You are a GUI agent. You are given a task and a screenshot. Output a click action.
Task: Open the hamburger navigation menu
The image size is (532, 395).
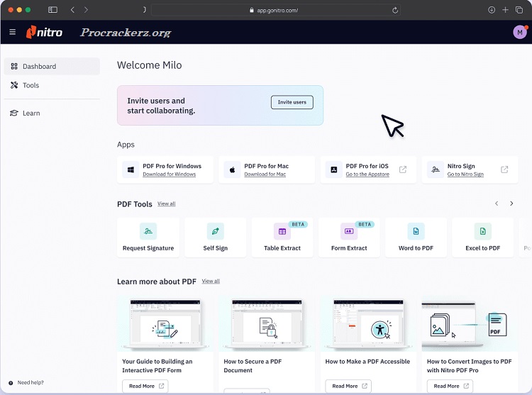(12, 32)
